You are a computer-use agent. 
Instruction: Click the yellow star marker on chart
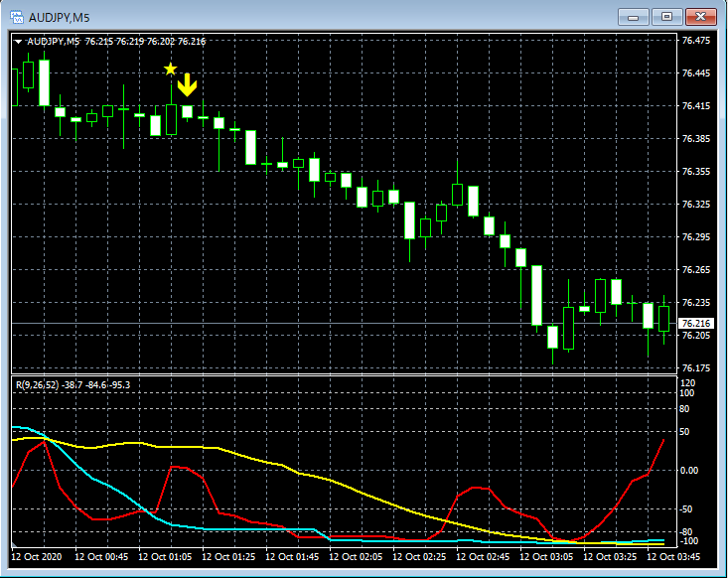tap(171, 70)
